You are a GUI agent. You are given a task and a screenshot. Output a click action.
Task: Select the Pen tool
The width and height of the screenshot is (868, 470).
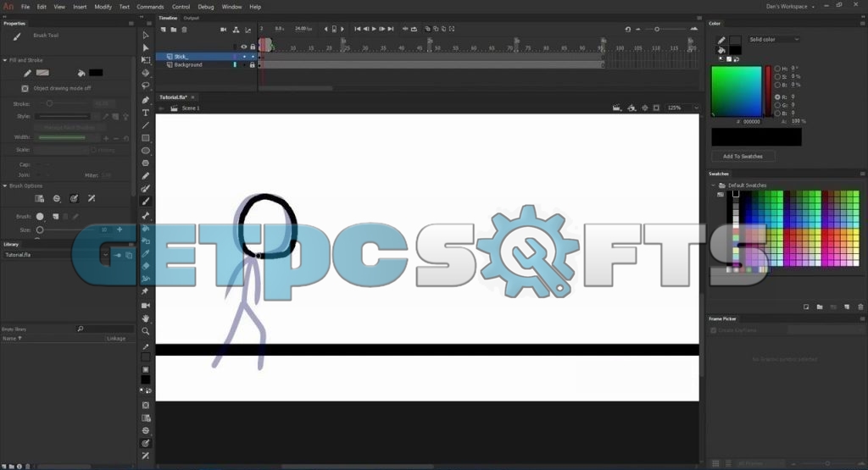(x=146, y=100)
